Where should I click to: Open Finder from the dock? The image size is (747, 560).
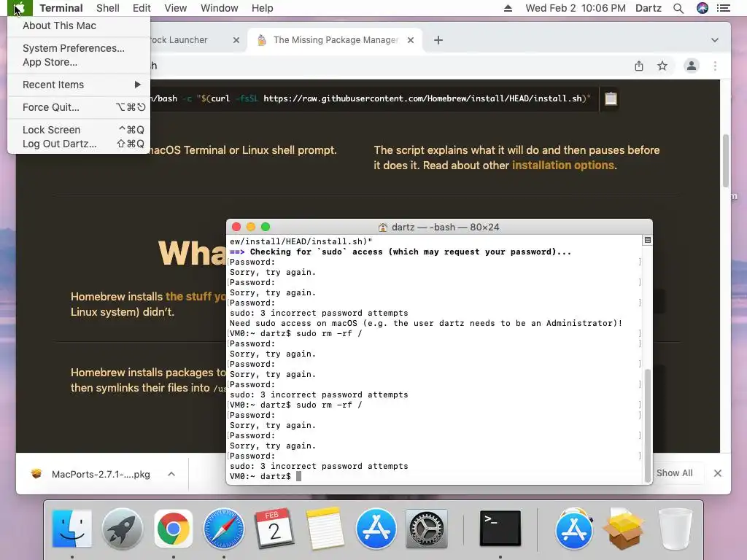[72, 528]
